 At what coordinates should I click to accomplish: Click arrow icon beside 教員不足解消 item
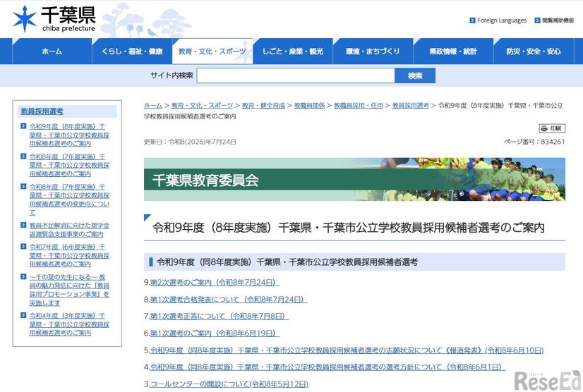tap(23, 225)
